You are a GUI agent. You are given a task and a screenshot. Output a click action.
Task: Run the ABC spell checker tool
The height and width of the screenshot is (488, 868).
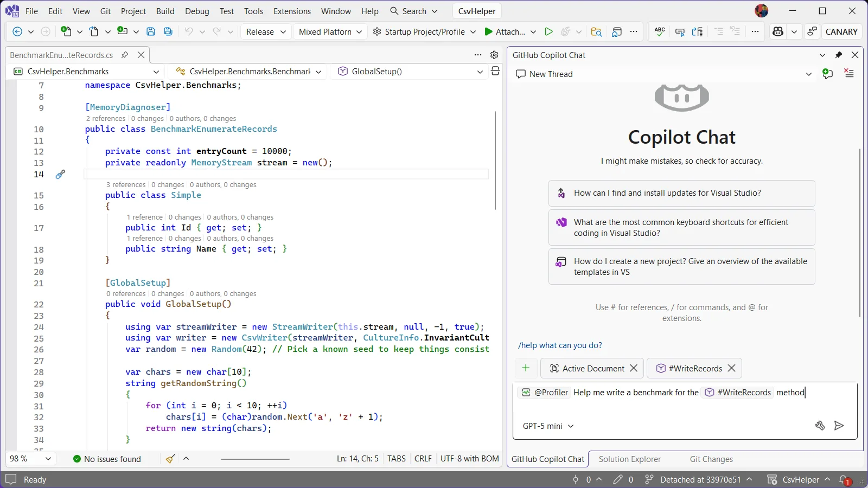659,31
